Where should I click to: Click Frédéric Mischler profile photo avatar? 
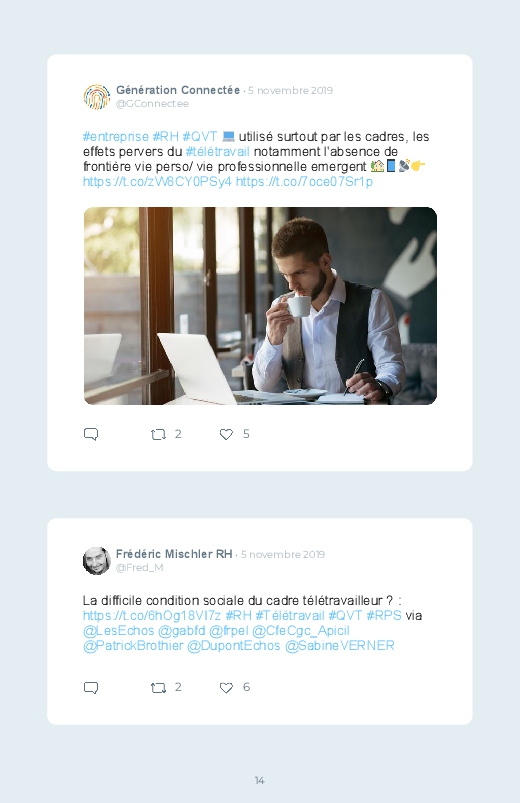pos(97,561)
